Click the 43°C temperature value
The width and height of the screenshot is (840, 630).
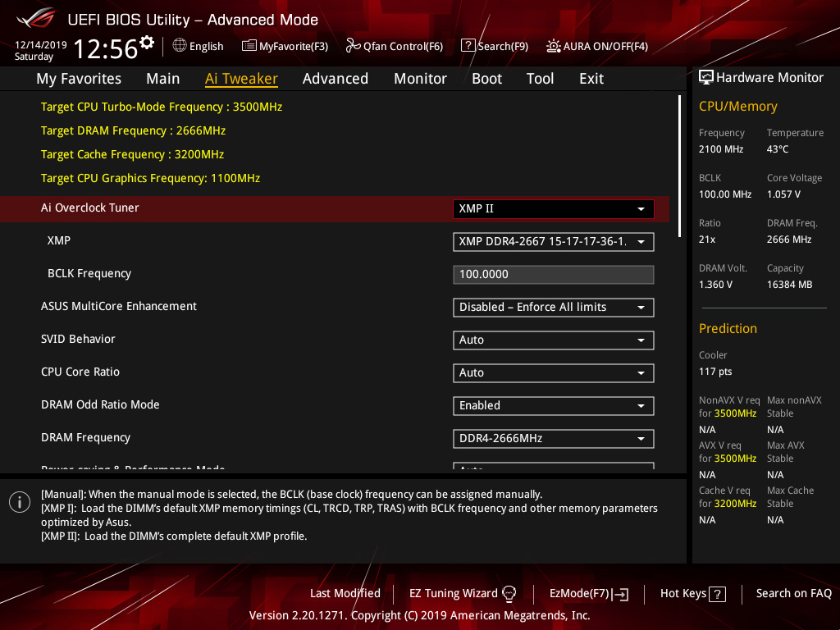[x=778, y=149]
